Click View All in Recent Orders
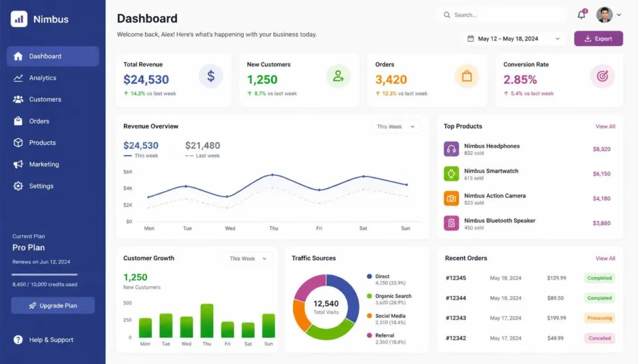The width and height of the screenshot is (638, 364). pyautogui.click(x=606, y=258)
